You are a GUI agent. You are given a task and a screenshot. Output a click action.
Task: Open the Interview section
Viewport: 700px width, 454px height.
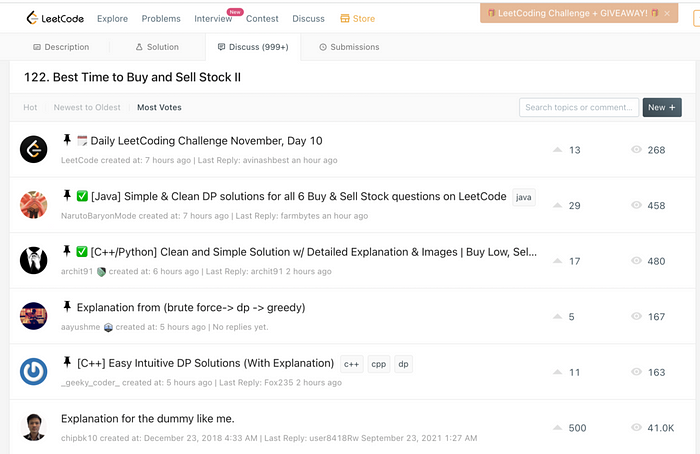pos(213,19)
